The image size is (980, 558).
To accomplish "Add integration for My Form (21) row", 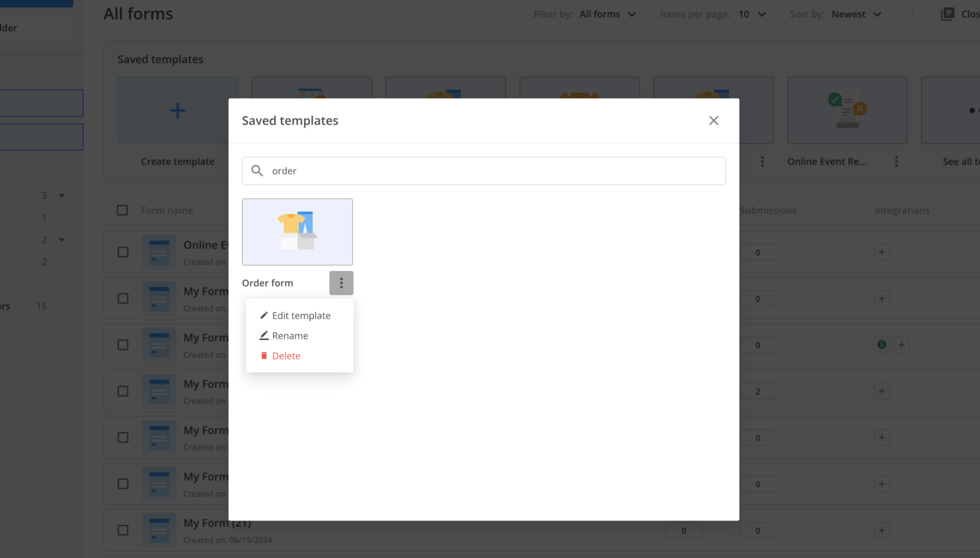I will coord(882,531).
